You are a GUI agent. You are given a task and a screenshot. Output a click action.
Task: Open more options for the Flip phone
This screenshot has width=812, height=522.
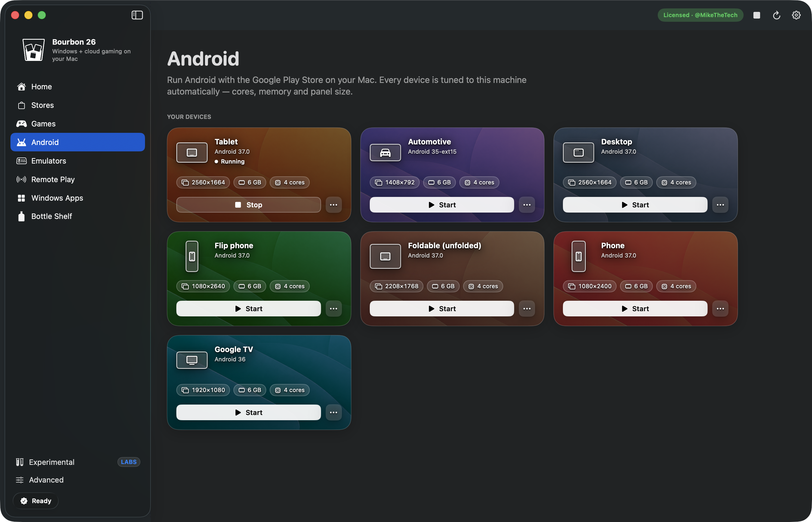click(x=333, y=309)
